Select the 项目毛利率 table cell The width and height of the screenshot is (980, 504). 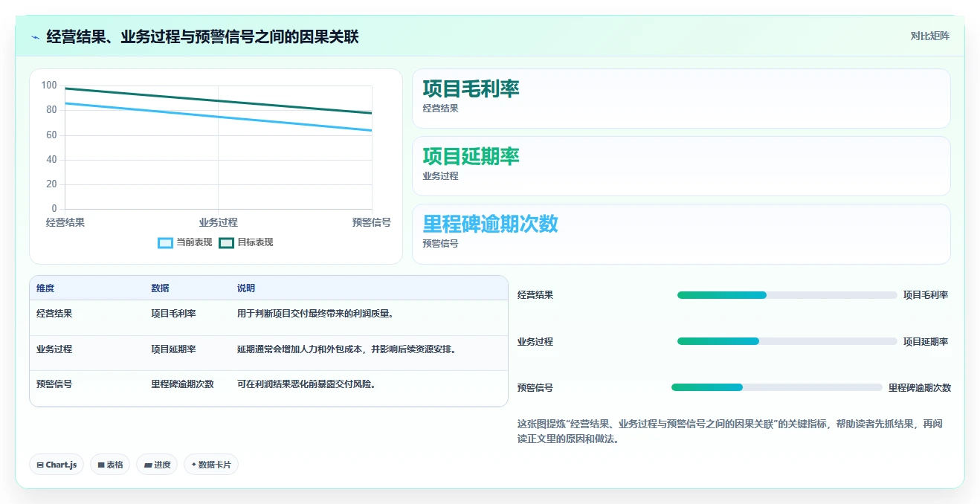click(x=173, y=314)
